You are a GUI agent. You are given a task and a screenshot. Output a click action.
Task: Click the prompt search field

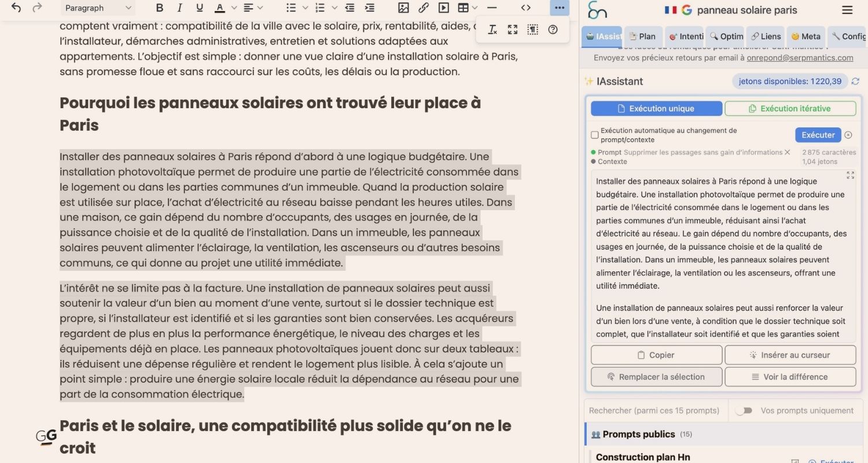coord(654,410)
